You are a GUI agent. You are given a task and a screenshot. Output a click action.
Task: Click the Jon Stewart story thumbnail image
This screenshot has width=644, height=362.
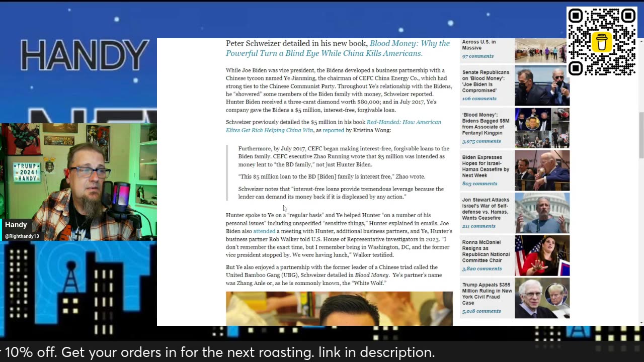tap(542, 213)
